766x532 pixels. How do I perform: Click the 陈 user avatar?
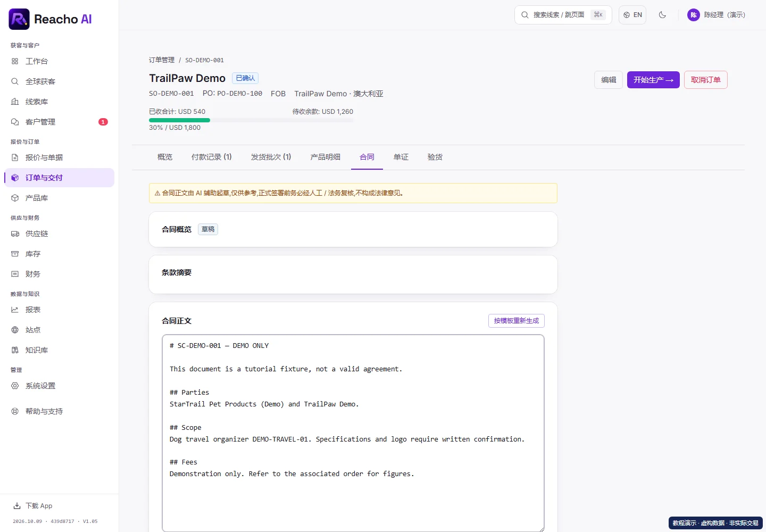[x=694, y=15]
